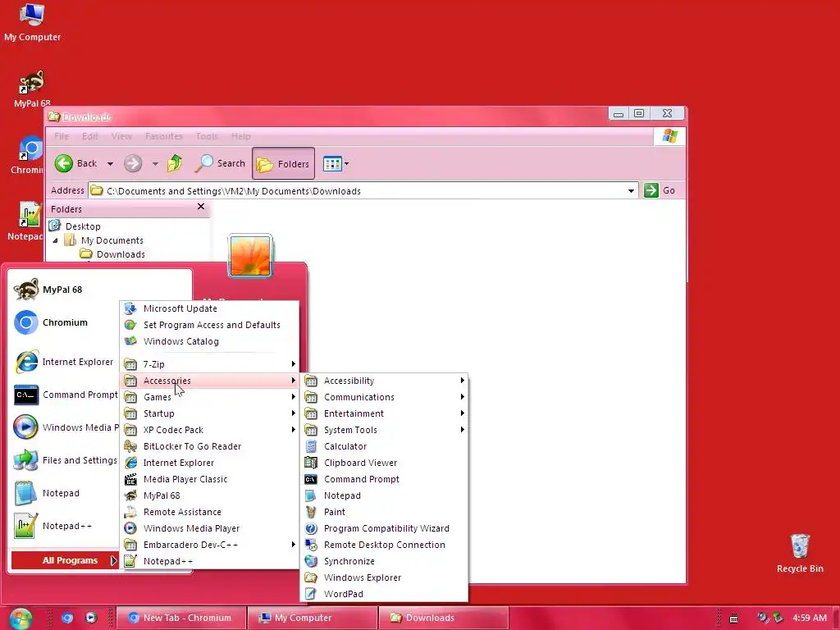840x630 pixels.
Task: Open the Tools menu
Action: click(207, 136)
